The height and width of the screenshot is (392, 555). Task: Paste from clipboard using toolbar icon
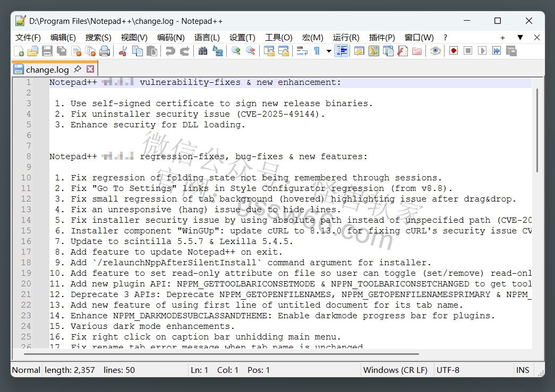(x=152, y=51)
